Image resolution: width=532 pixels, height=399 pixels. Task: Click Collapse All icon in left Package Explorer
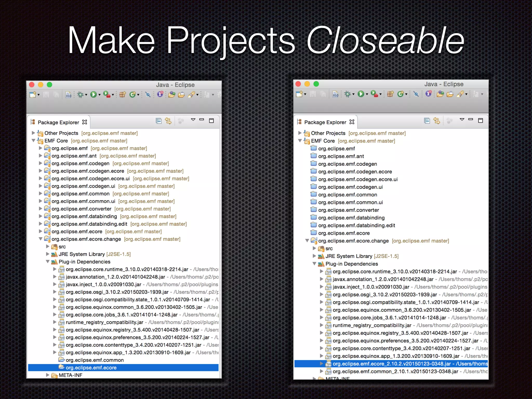[x=159, y=121]
